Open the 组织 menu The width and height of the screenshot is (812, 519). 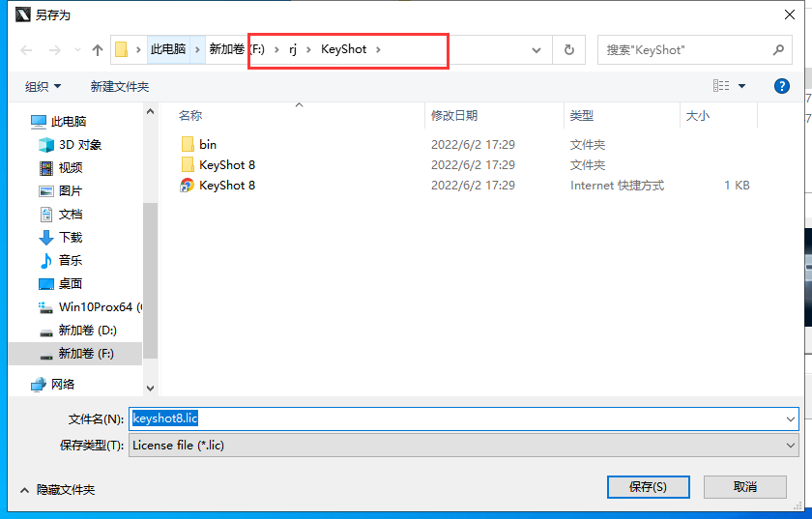click(43, 87)
